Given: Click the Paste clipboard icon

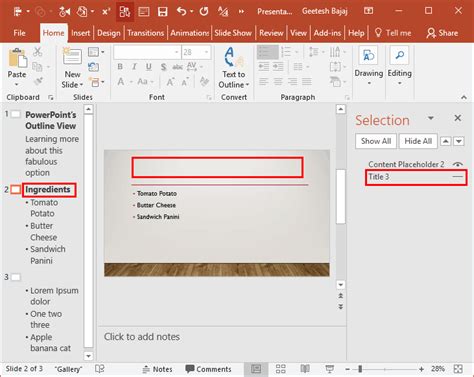Looking at the screenshot, I should pyautogui.click(x=17, y=58).
